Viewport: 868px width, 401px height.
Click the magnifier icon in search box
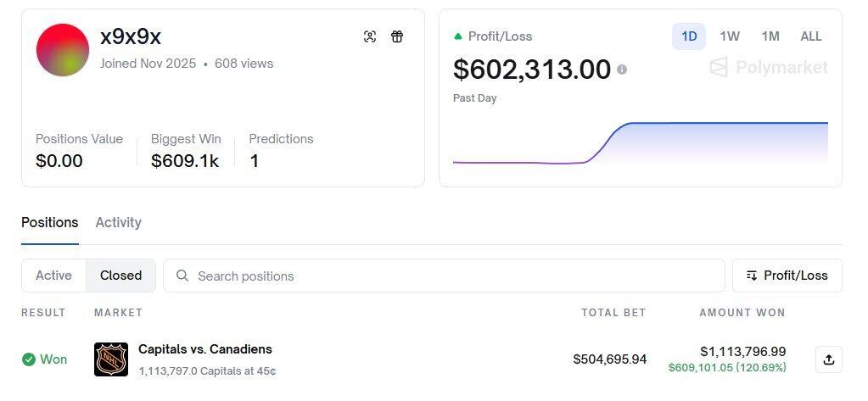pos(182,276)
